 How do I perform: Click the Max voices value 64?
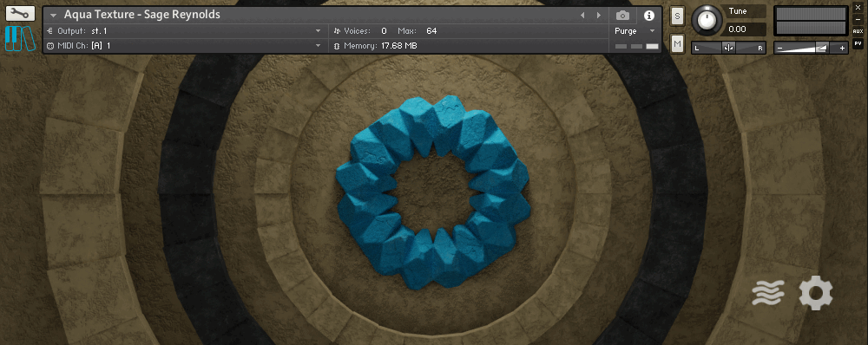tap(431, 31)
